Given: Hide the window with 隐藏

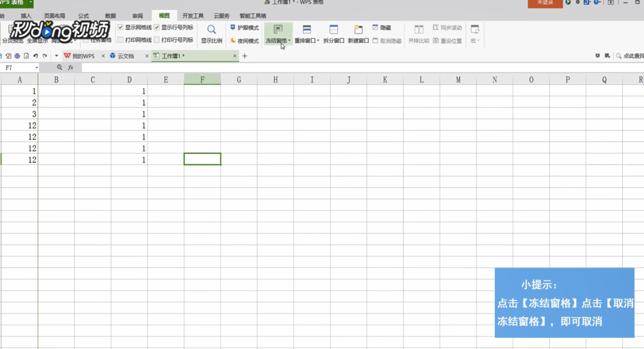Looking at the screenshot, I should (382, 28).
